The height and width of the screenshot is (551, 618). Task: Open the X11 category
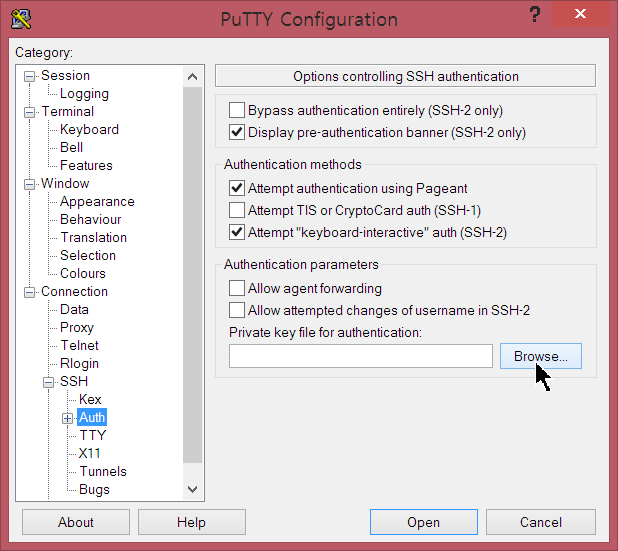89,454
